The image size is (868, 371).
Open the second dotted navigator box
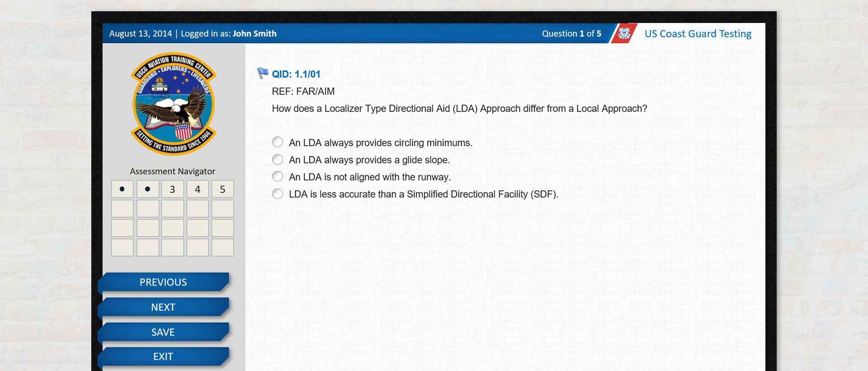pos(148,189)
